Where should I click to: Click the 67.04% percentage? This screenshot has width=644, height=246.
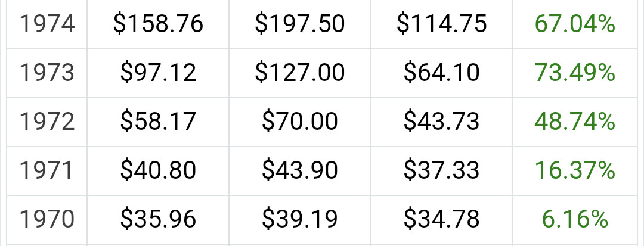575,24
